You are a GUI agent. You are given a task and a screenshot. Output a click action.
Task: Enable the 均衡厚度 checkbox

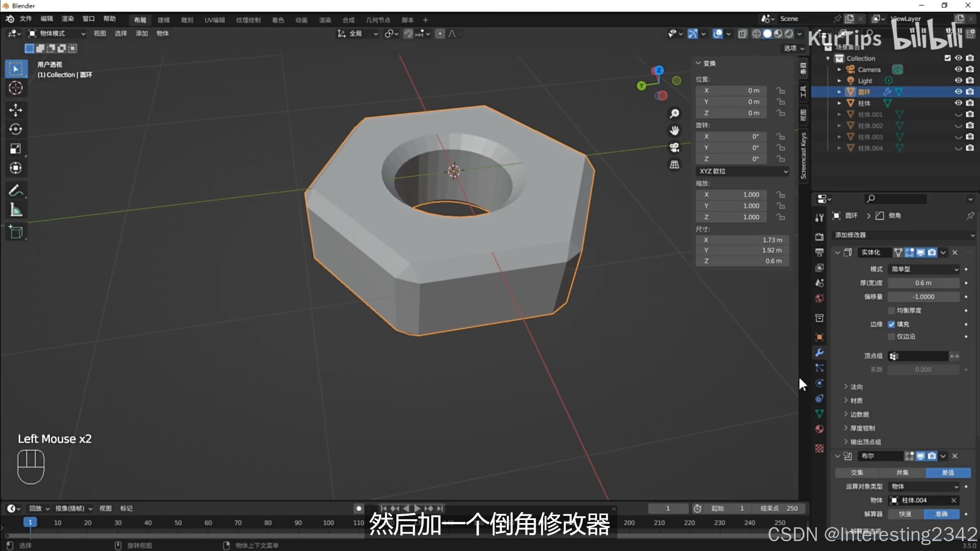[892, 310]
